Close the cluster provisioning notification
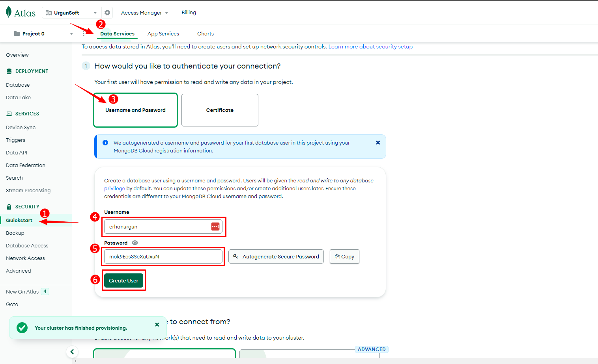The height and width of the screenshot is (364, 598). [x=157, y=325]
